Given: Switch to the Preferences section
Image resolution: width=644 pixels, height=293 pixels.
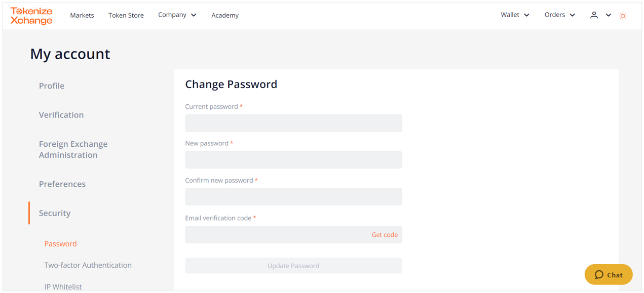Looking at the screenshot, I should click(x=62, y=184).
